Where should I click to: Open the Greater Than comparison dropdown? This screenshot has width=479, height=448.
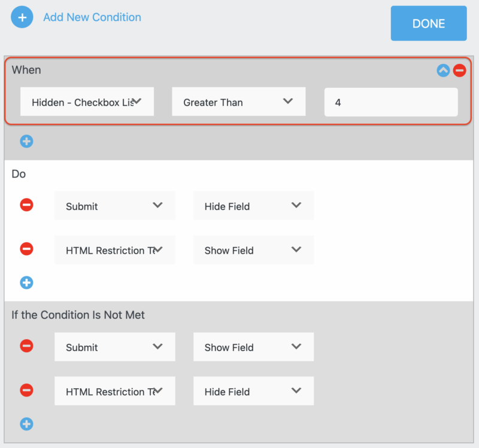(x=238, y=102)
